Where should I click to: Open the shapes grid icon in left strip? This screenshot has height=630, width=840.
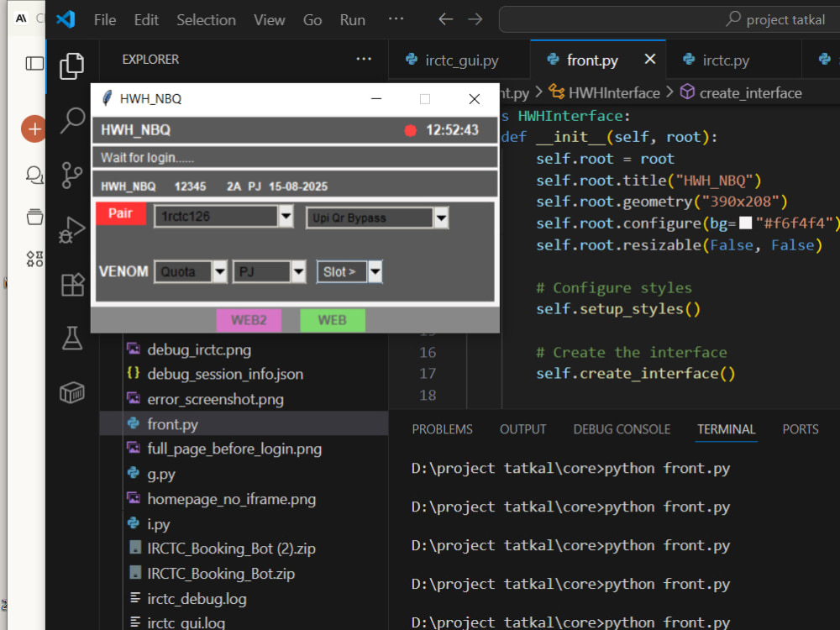click(x=34, y=259)
